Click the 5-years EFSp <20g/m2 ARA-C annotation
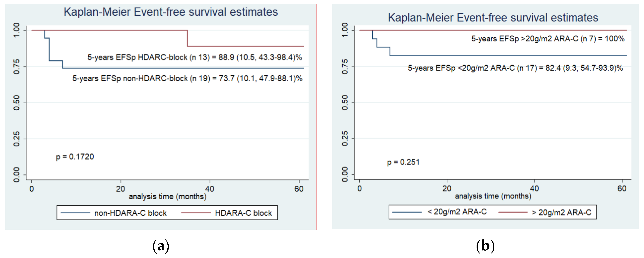This screenshot has width=644, height=258. [515, 68]
